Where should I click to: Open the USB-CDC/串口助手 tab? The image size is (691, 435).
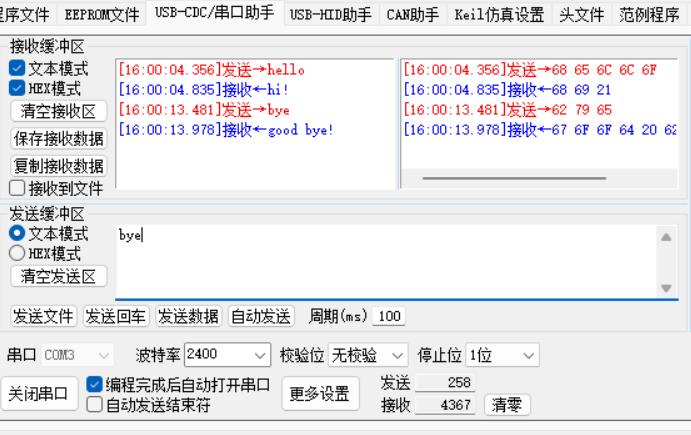coord(215,13)
